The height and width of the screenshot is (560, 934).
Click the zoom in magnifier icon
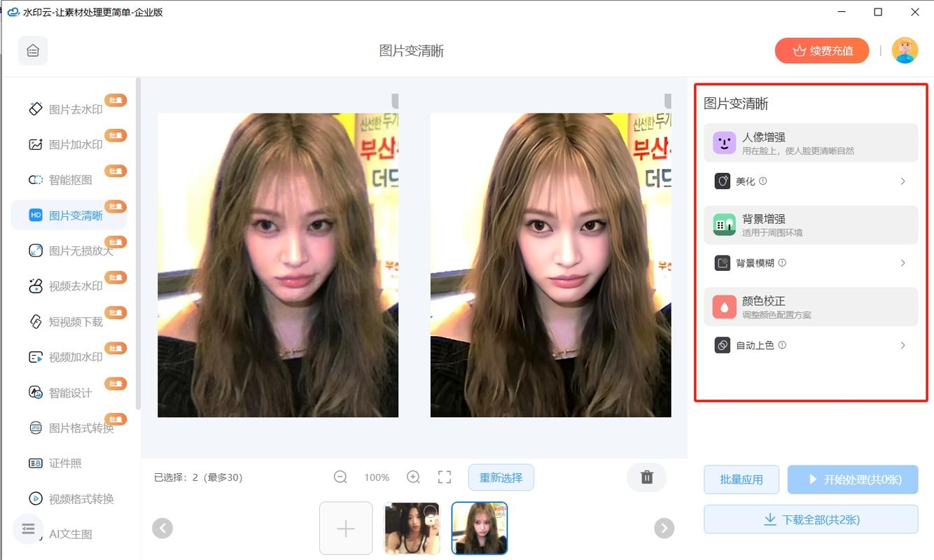[x=413, y=477]
